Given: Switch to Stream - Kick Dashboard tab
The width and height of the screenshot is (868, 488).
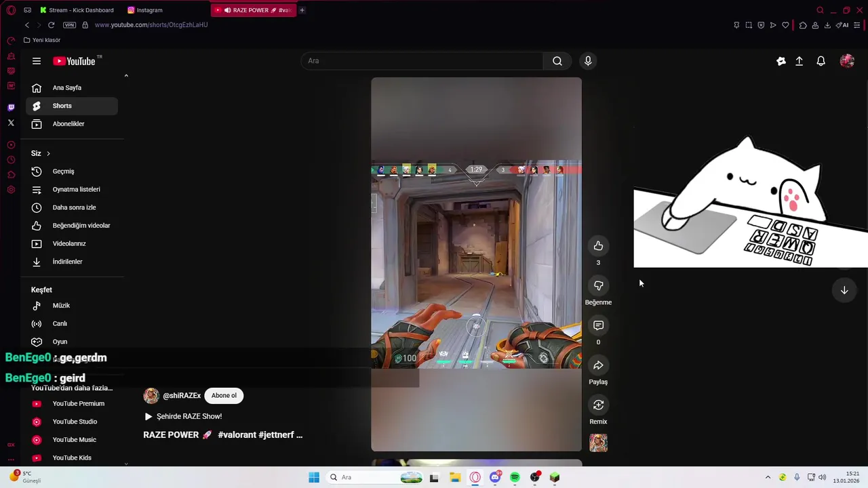Looking at the screenshot, I should coord(77,10).
